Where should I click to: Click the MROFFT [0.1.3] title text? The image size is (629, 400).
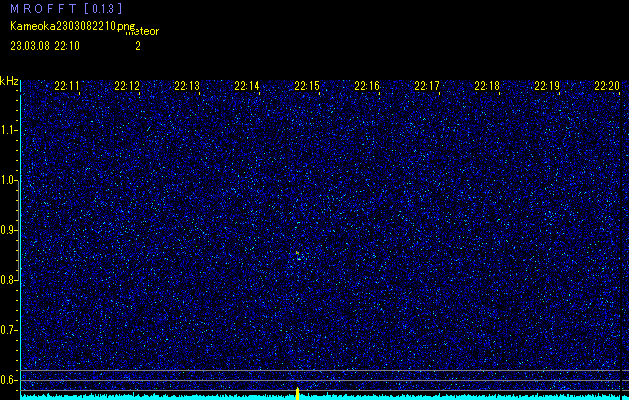[66, 9]
